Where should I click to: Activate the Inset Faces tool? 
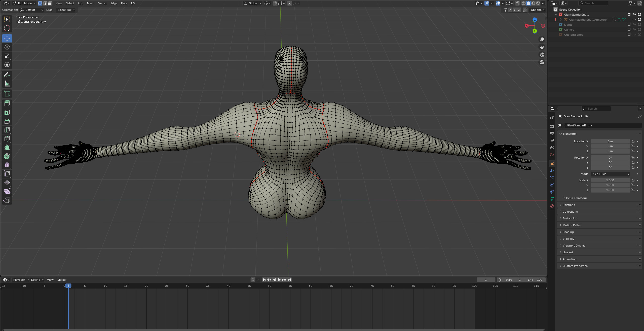(7, 112)
